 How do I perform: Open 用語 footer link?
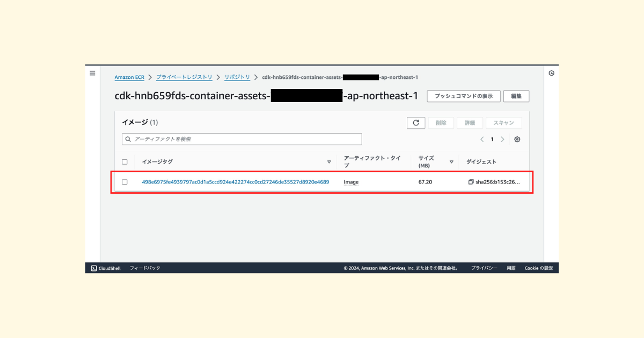point(511,268)
